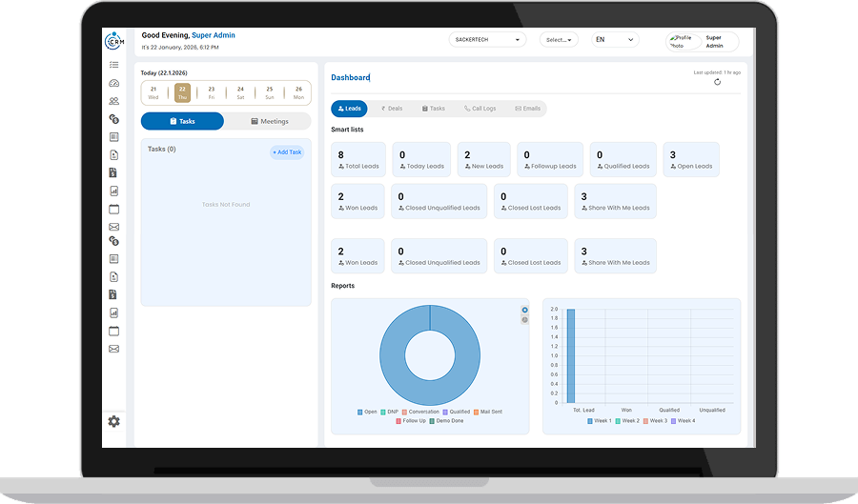Image resolution: width=858 pixels, height=504 pixels.
Task: Click the "Last updated: 1 hr ago" text
Action: pyautogui.click(x=717, y=72)
